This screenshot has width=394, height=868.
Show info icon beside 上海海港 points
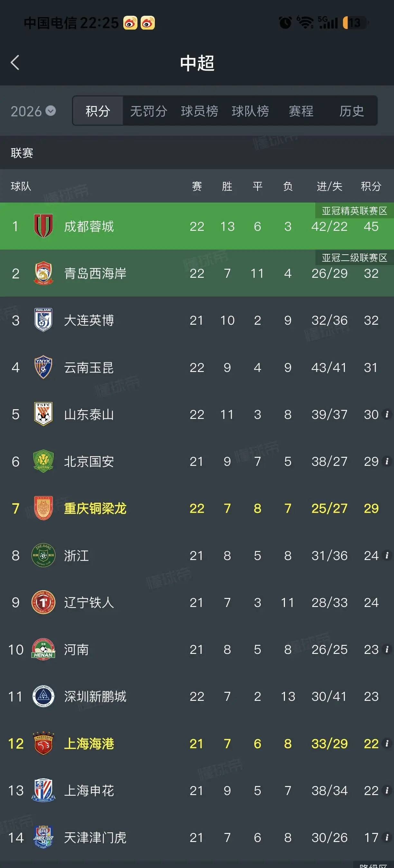click(387, 743)
